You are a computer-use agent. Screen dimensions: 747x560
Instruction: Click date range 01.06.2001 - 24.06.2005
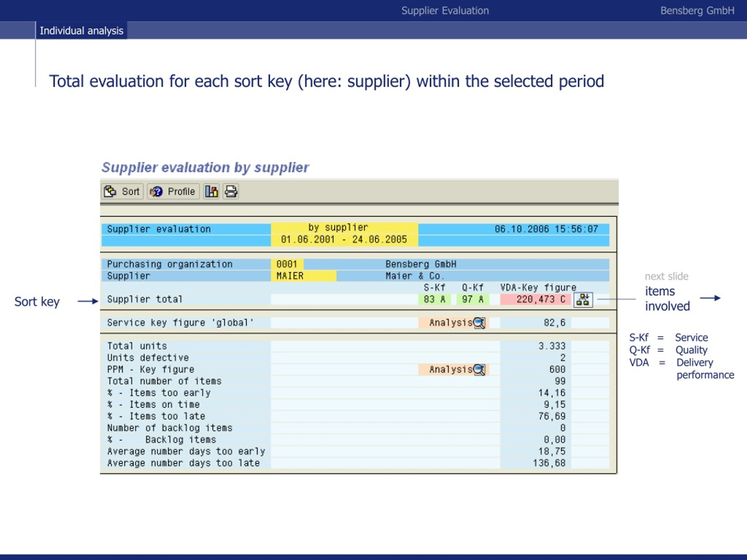click(x=344, y=240)
